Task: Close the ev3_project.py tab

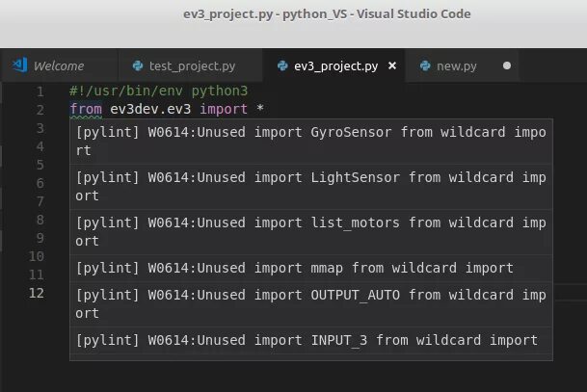Action: (x=392, y=65)
